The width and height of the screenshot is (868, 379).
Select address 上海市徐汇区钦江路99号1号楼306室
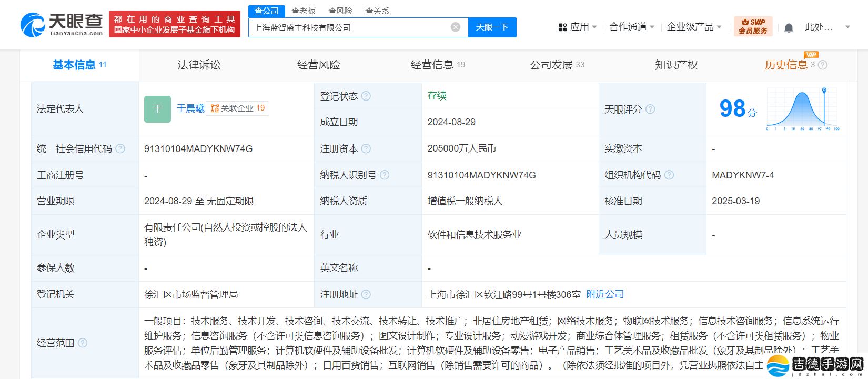(504, 295)
